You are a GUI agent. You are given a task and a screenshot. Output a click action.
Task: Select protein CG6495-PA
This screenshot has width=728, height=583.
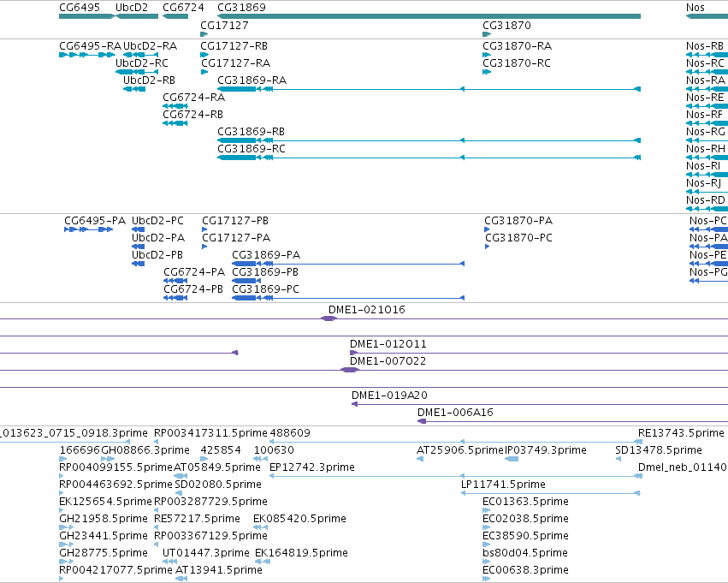click(95, 221)
